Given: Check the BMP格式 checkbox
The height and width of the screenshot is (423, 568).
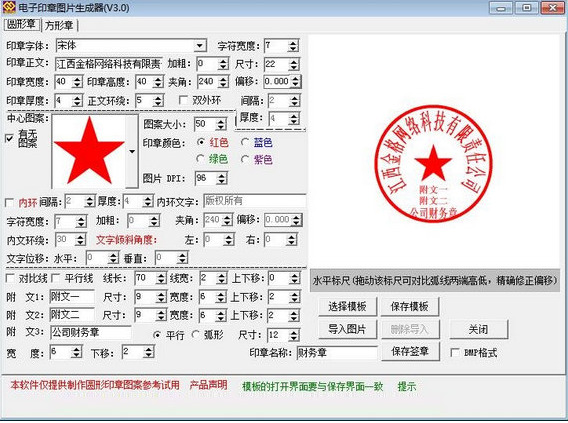Looking at the screenshot, I should pyautogui.click(x=455, y=352).
